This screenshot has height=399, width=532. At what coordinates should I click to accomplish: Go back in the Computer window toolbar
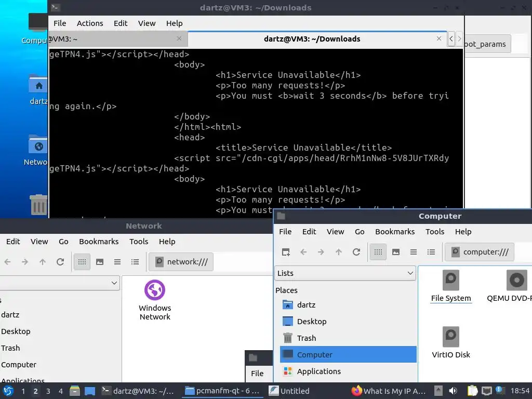[x=303, y=252]
